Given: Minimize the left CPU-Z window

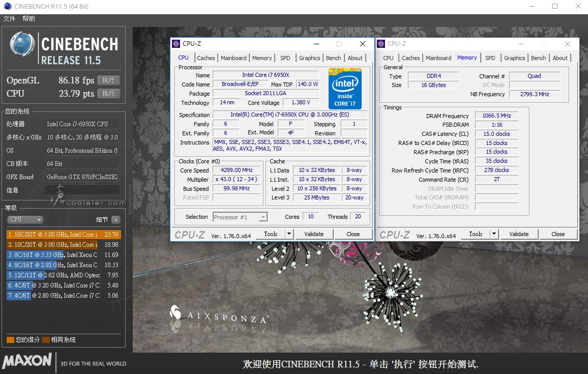Looking at the screenshot, I should [316, 44].
